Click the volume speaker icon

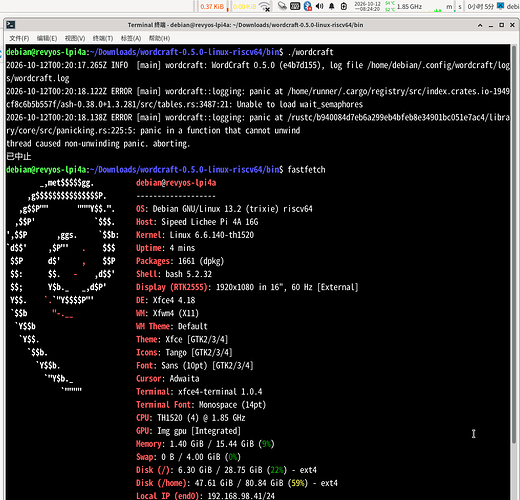(x=319, y=6)
